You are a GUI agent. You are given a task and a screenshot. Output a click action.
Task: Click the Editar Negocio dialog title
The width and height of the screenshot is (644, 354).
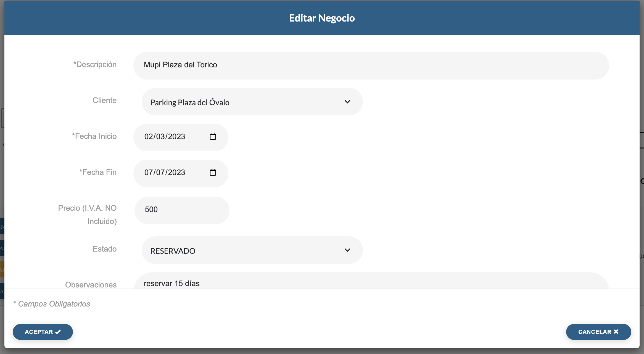pyautogui.click(x=322, y=18)
